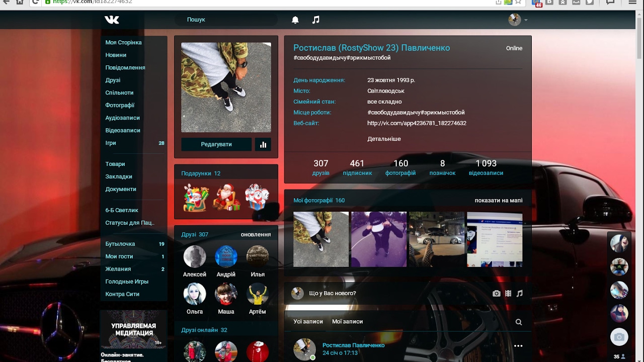Viewport: 644px width, 362px height.
Task: Click the Пошук search field
Action: 226,20
